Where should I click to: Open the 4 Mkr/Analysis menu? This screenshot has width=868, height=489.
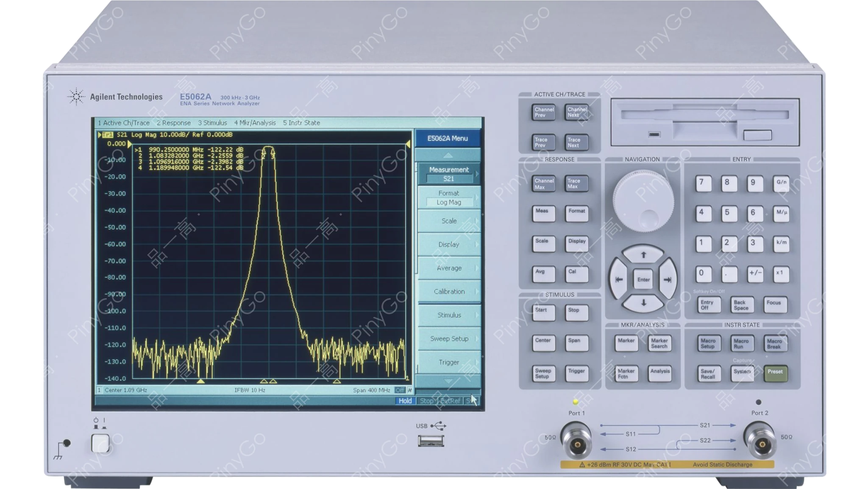(x=255, y=123)
